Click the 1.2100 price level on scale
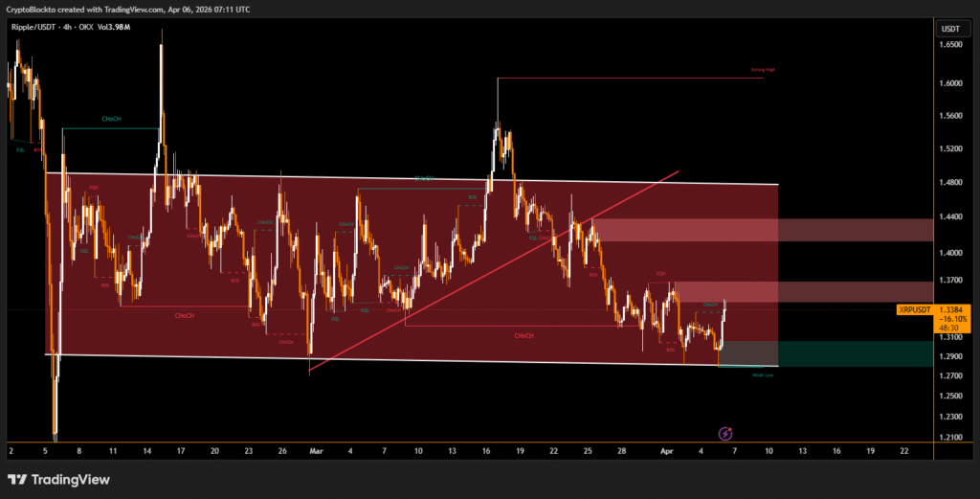The width and height of the screenshot is (980, 499). click(949, 438)
